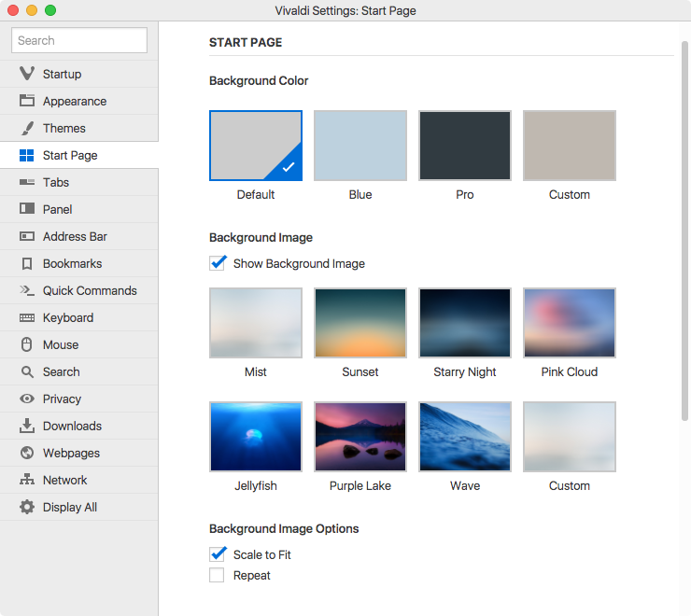Click the Network hierarchy icon
Viewport: 691px width, 616px height.
(x=27, y=480)
